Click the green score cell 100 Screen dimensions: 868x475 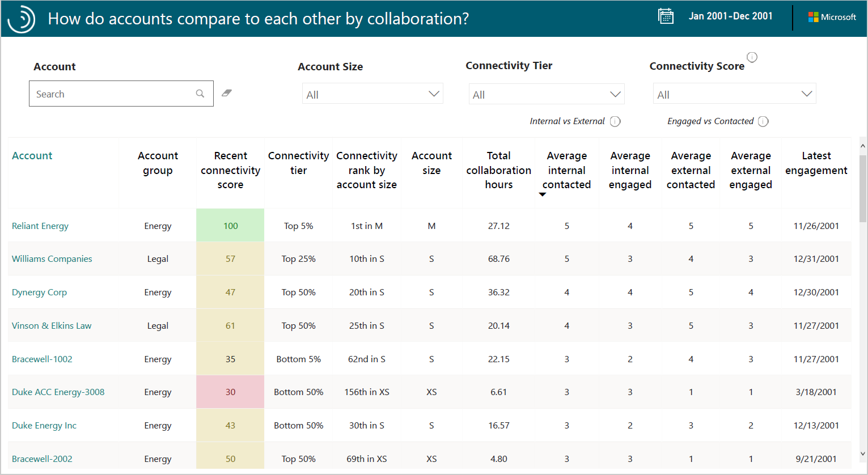pyautogui.click(x=230, y=226)
